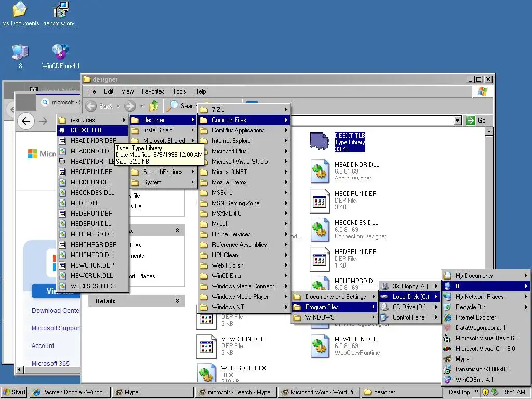Open the address bar dropdown arrow

click(458, 121)
